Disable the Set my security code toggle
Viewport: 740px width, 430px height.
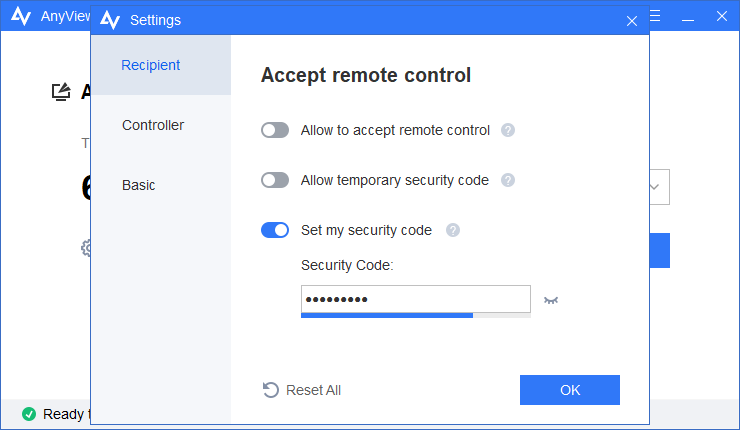point(275,230)
